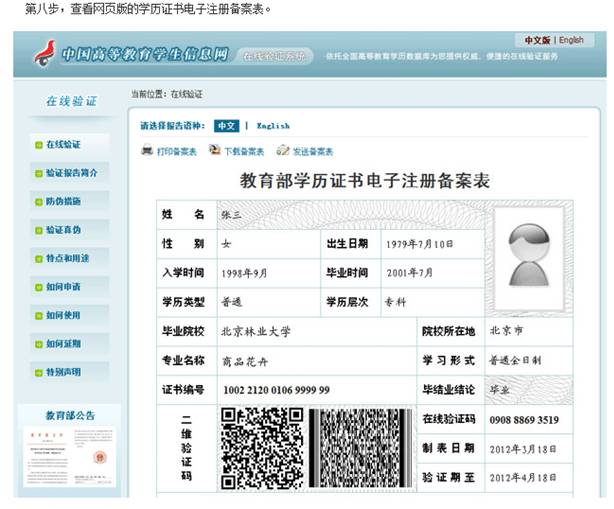This screenshot has height=509, width=614.
Task: Click education level value 专科
Action: click(x=395, y=302)
